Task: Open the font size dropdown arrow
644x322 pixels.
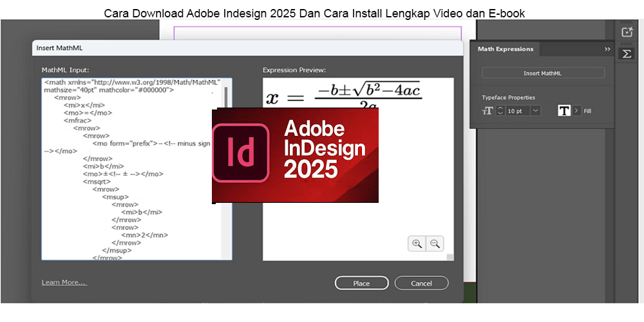Action: coord(536,111)
